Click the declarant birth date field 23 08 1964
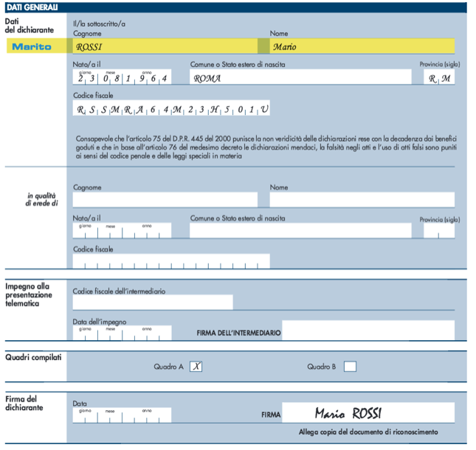 coord(122,77)
